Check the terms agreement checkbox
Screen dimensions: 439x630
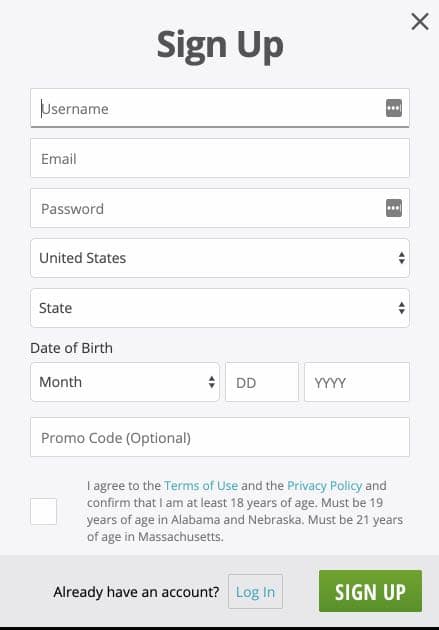click(43, 511)
